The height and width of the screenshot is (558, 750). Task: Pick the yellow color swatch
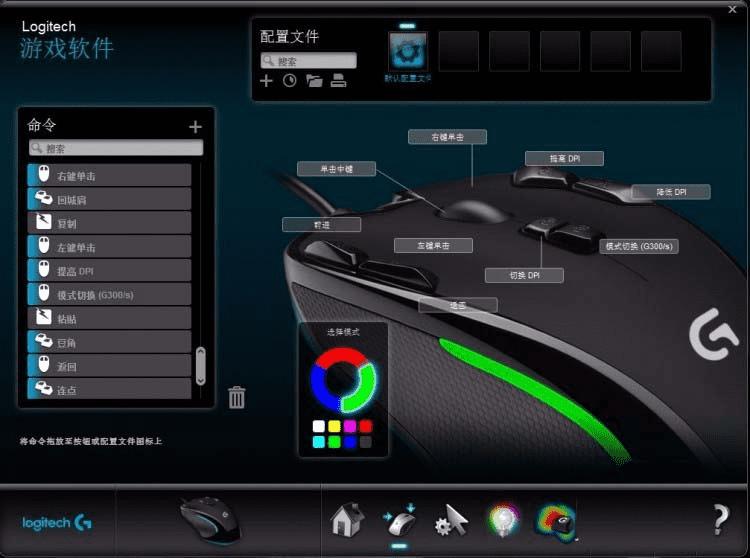334,426
